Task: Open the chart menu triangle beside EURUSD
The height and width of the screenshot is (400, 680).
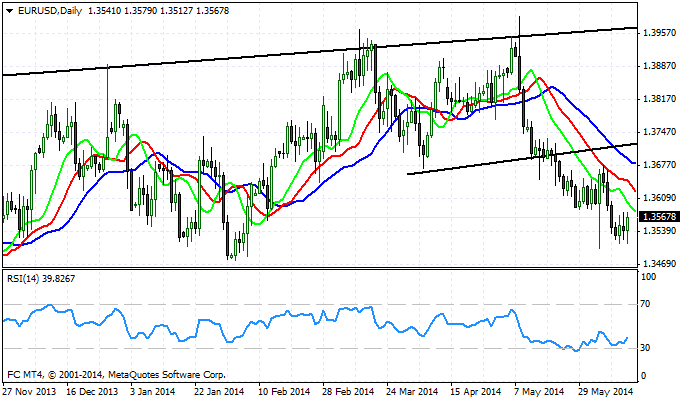Action: pos(10,11)
